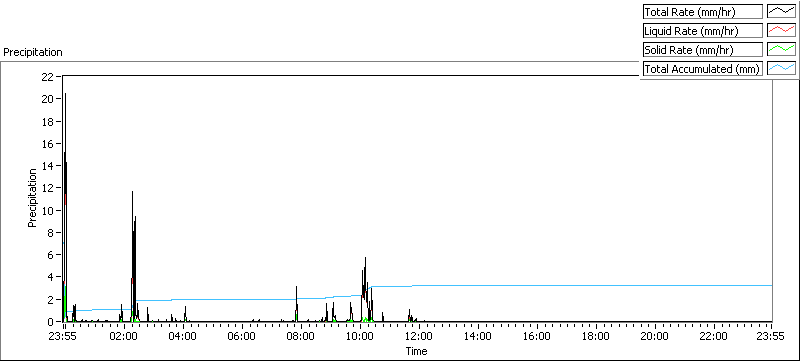Screen dimensions: 800x361
Task: Click the 02:00 time axis label
Action: click(x=124, y=336)
